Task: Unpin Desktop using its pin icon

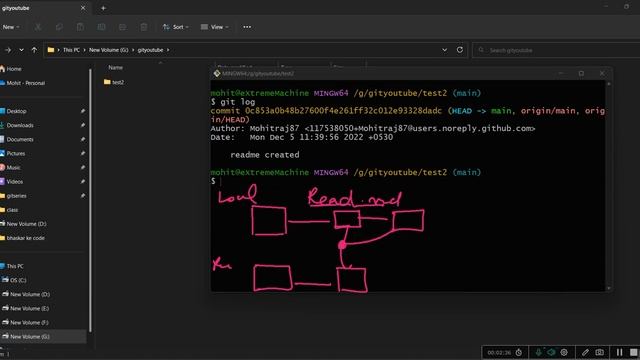Action: 83,111
